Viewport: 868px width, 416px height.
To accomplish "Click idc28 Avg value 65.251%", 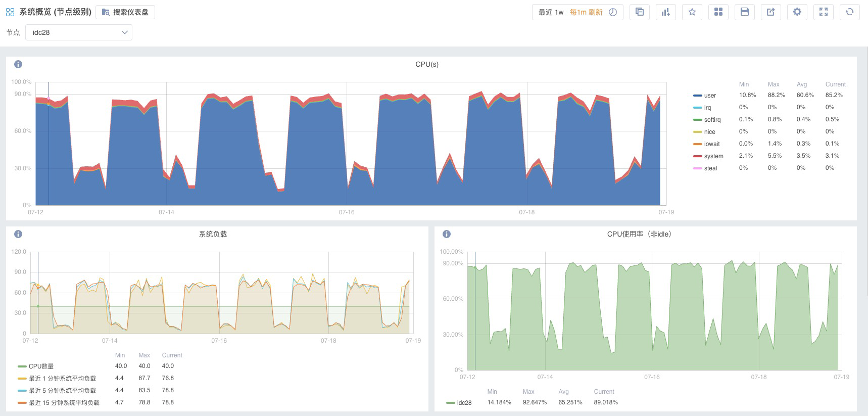I will click(570, 402).
